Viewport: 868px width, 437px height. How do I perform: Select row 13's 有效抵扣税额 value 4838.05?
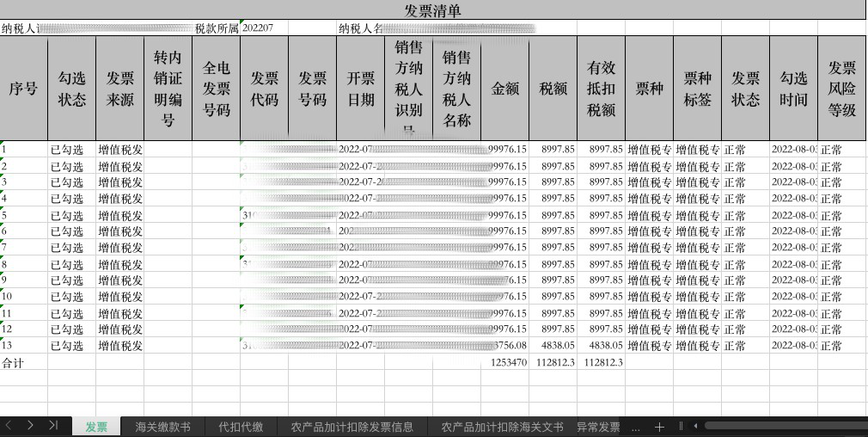(x=602, y=346)
